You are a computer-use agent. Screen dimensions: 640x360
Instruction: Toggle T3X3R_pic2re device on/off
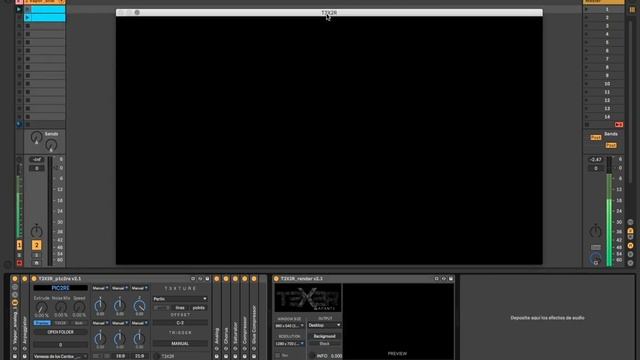click(34, 279)
